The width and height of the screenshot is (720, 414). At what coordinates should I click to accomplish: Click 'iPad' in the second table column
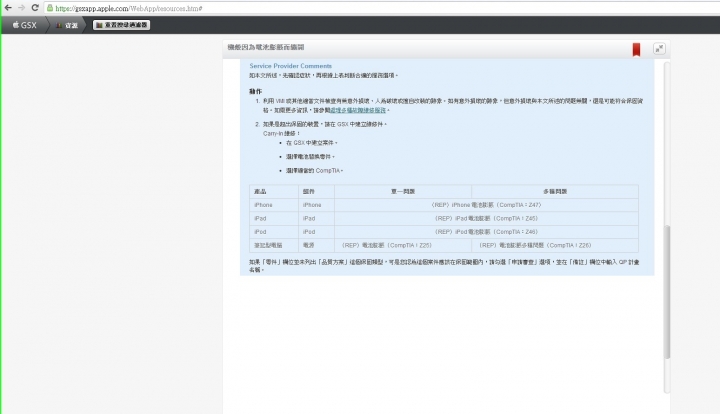309,218
